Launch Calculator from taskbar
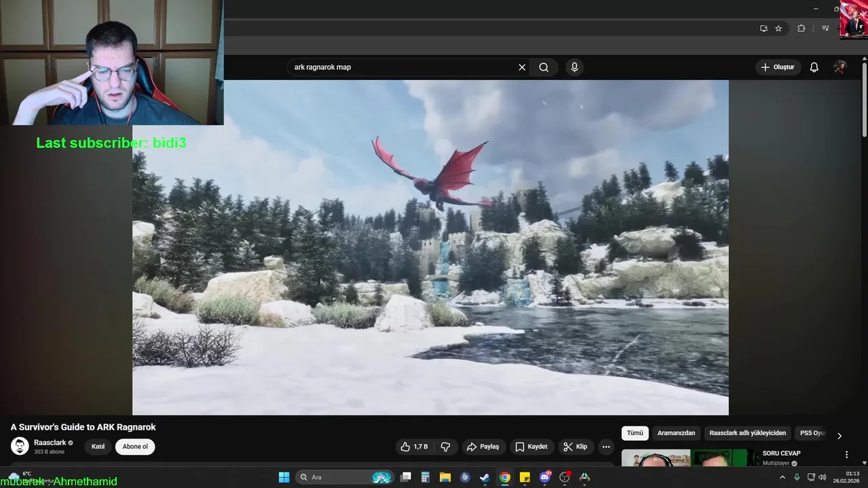Viewport: 868px width, 488px height. 425,477
